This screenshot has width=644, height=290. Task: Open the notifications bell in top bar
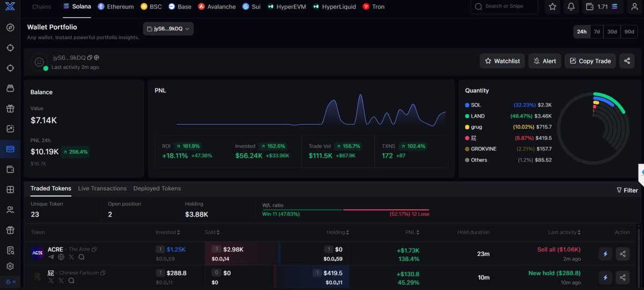pyautogui.click(x=571, y=7)
